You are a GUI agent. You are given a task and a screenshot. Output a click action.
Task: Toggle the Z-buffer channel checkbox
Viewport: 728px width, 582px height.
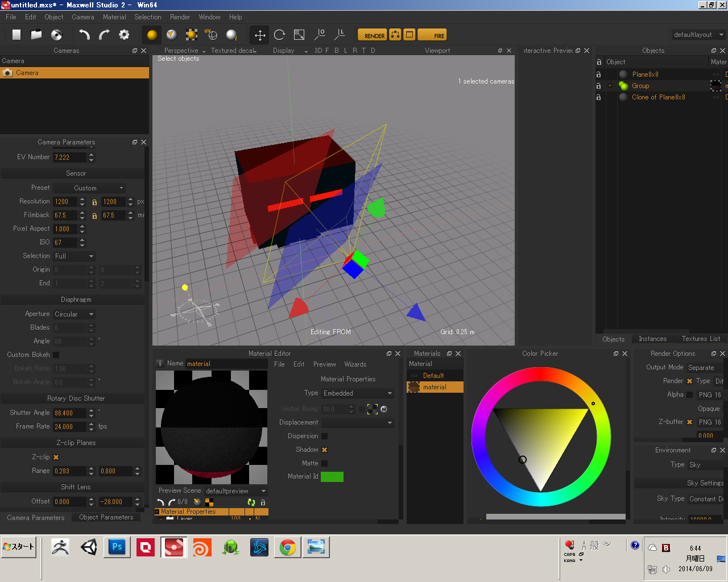point(689,422)
